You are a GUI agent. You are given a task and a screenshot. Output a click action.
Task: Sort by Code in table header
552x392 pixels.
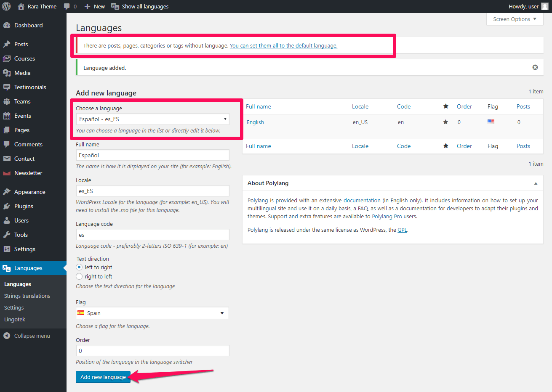pos(404,106)
